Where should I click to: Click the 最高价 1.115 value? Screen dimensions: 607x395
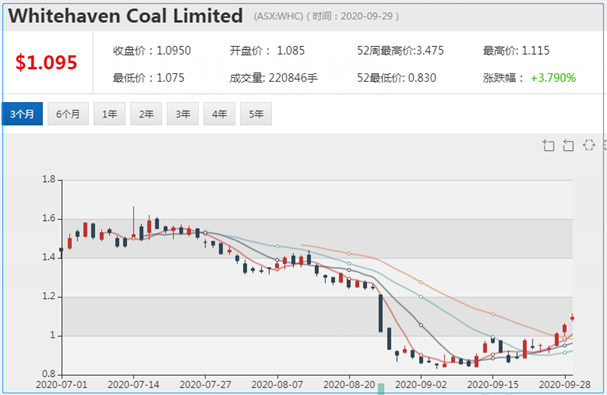pos(516,51)
